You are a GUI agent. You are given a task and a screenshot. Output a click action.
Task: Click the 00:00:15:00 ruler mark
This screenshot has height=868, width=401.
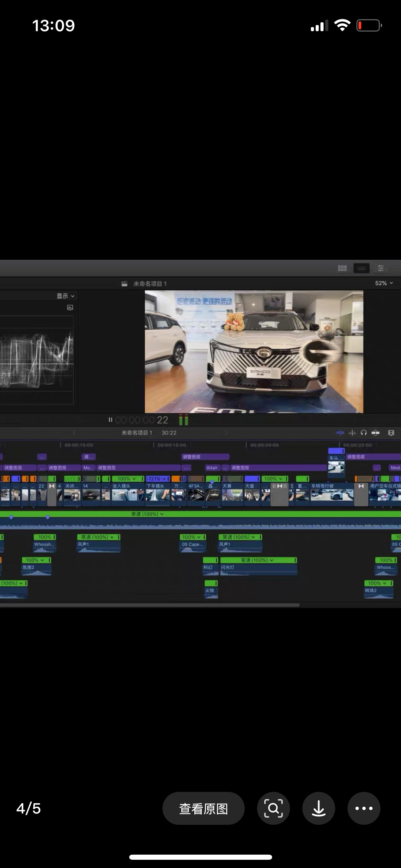pyautogui.click(x=172, y=445)
